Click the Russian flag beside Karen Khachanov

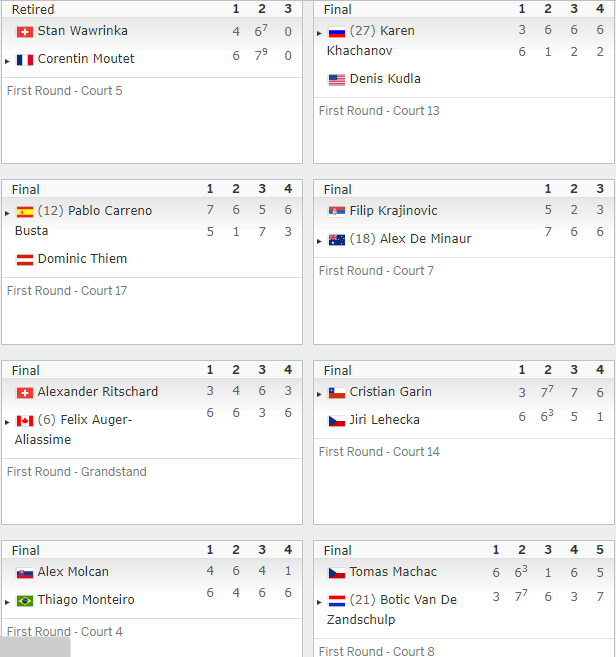[x=336, y=32]
